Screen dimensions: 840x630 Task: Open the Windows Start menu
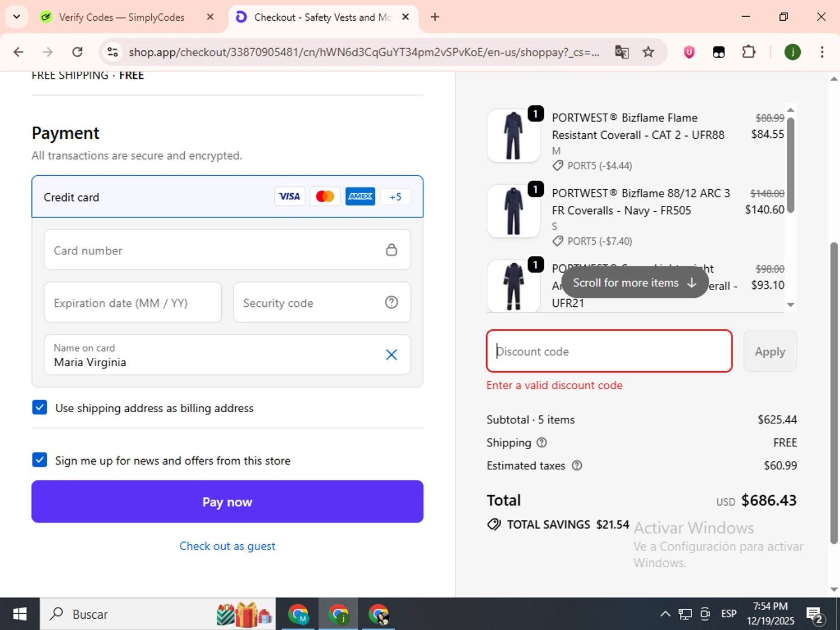pyautogui.click(x=20, y=614)
